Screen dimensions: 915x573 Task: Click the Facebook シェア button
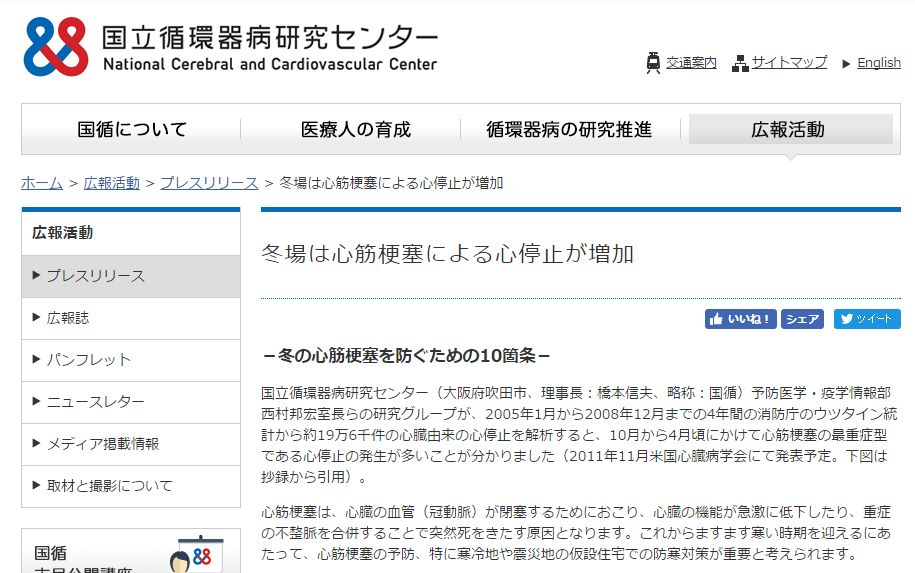click(x=802, y=319)
